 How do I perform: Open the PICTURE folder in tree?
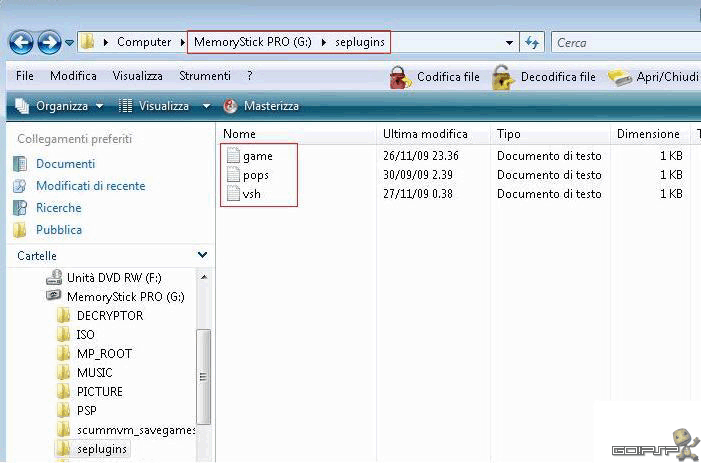(x=100, y=391)
